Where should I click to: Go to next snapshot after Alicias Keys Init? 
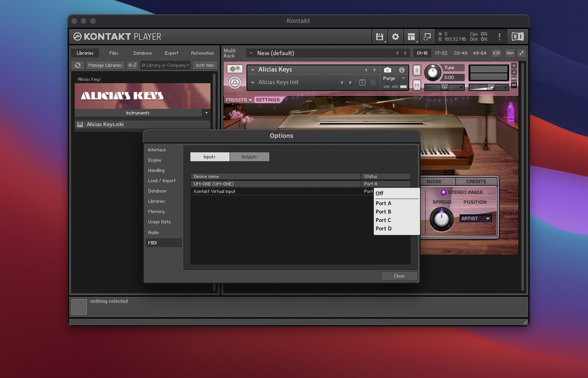point(351,82)
